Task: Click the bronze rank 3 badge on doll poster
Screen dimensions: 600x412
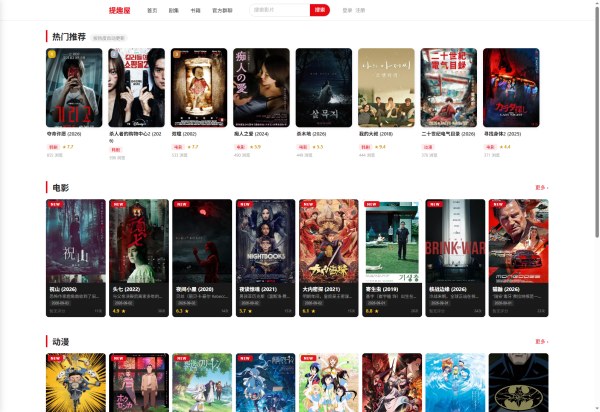Action: coord(176,54)
